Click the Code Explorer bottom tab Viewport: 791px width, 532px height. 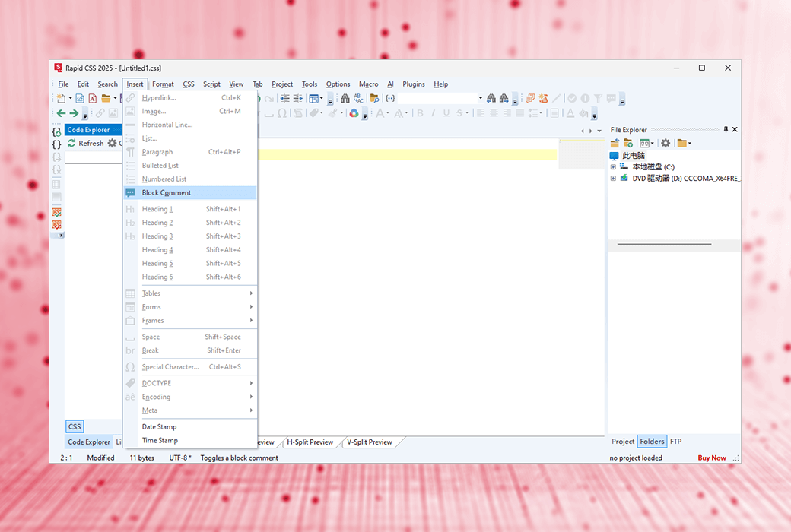point(89,442)
